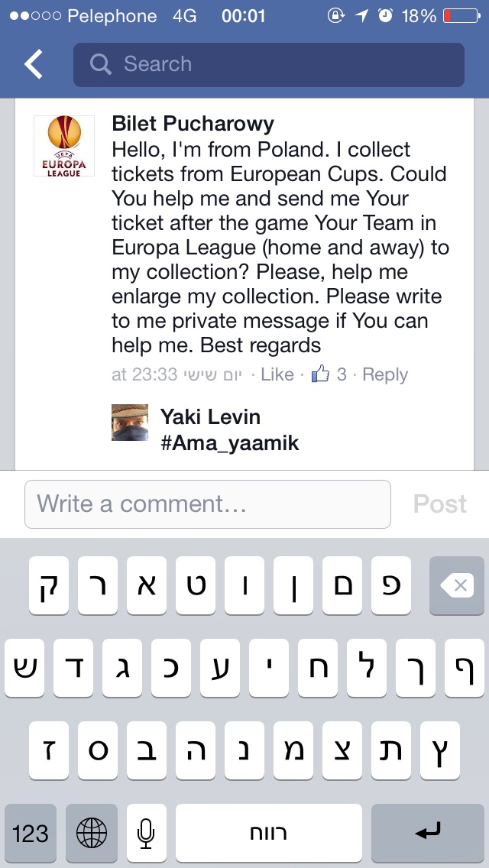Tap the thumbs-up icon showing 3 likes

[x=321, y=374]
